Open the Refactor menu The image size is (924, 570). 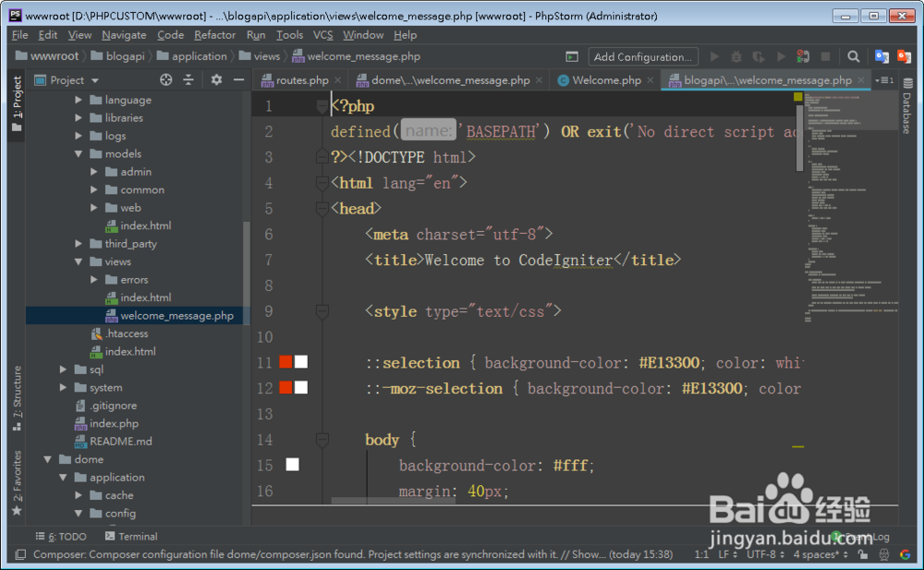214,35
